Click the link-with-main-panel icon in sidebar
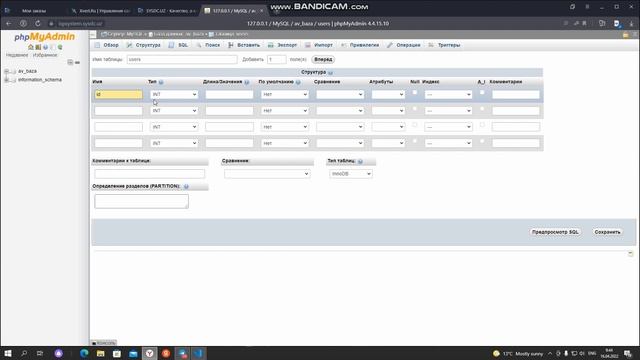640x360 pixels. click(x=78, y=62)
